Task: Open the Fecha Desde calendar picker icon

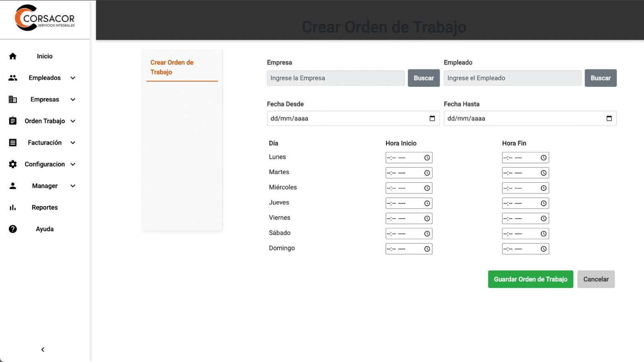Action: point(432,119)
